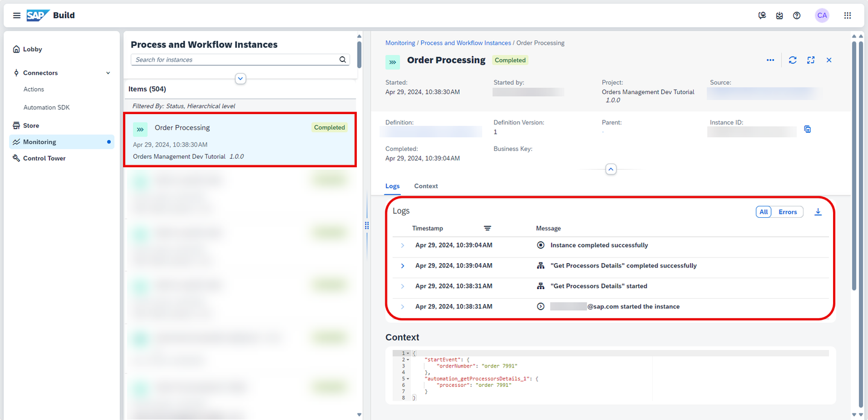Close the Order Processing details panel
This screenshot has height=420, width=868.
(829, 60)
